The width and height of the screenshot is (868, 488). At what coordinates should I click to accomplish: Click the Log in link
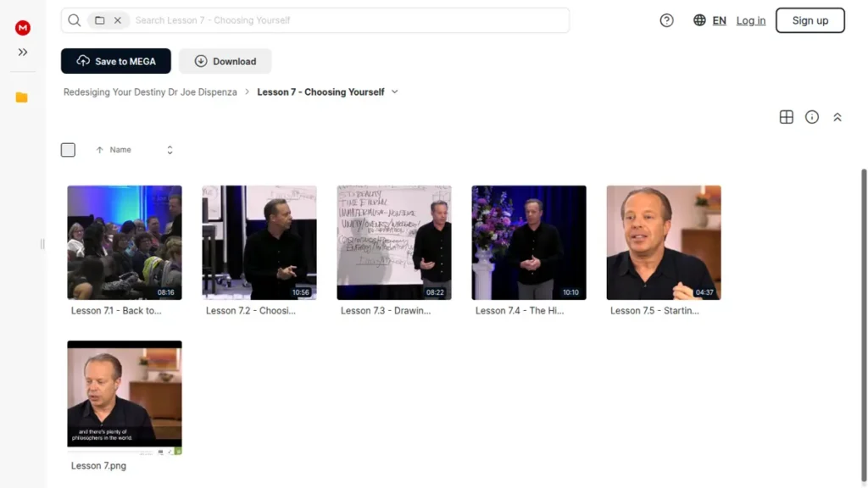click(x=751, y=20)
